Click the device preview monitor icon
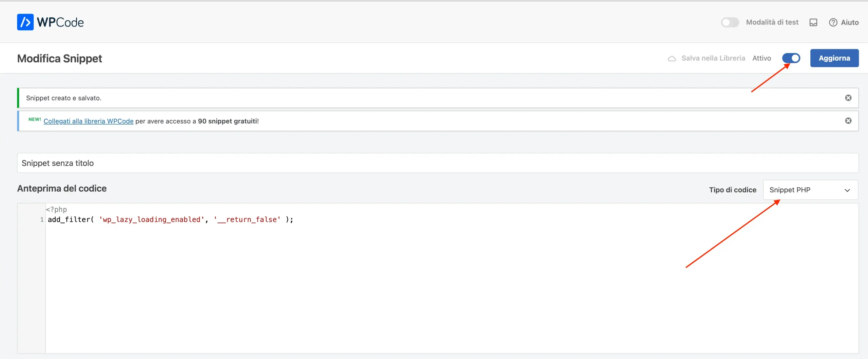 pos(813,22)
